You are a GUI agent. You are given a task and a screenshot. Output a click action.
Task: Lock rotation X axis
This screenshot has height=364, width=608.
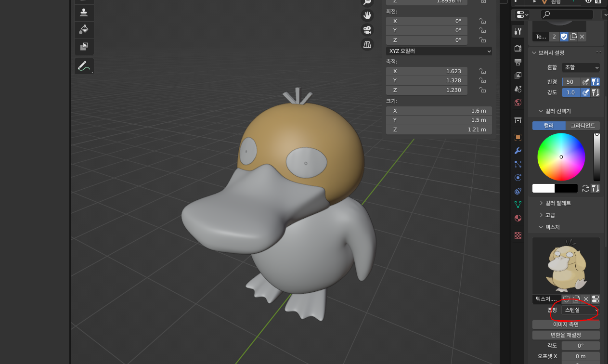coord(482,21)
